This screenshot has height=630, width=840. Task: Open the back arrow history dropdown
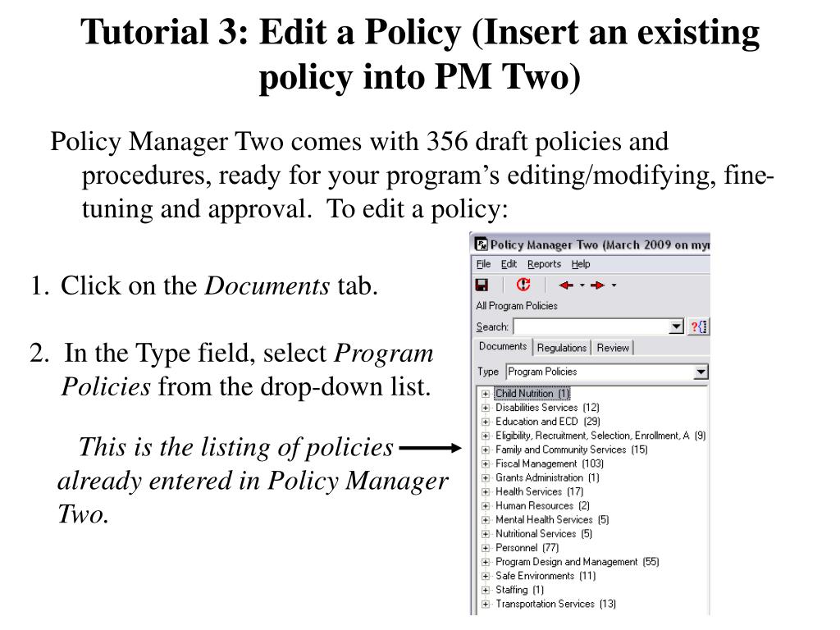click(x=582, y=285)
